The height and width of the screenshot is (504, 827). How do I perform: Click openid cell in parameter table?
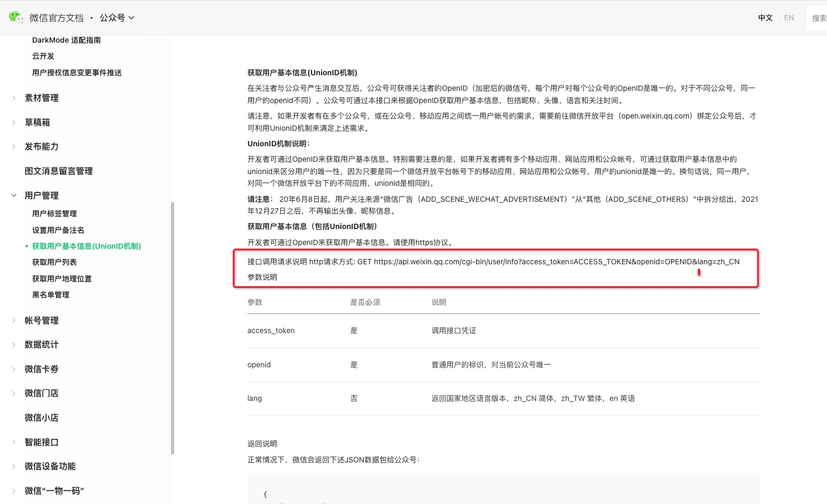pos(259,365)
